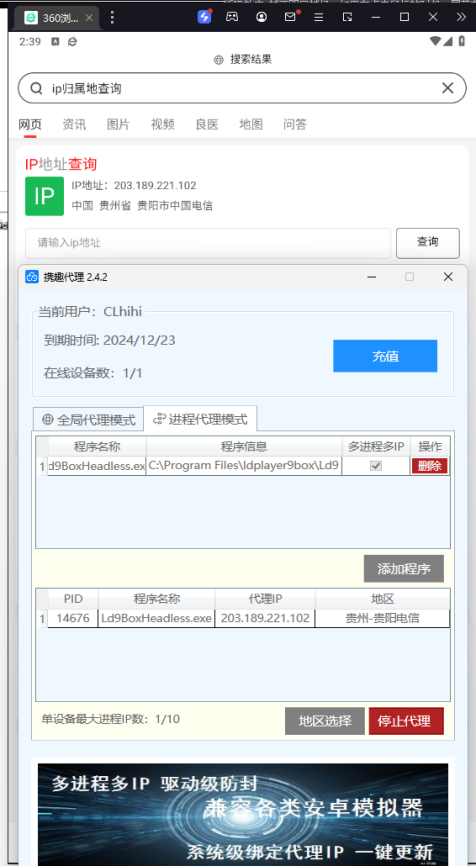This screenshot has height=866, width=476.
Task: Toggle 多进程多IP checkbox for Ld9BoxHeadless
Action: click(375, 466)
